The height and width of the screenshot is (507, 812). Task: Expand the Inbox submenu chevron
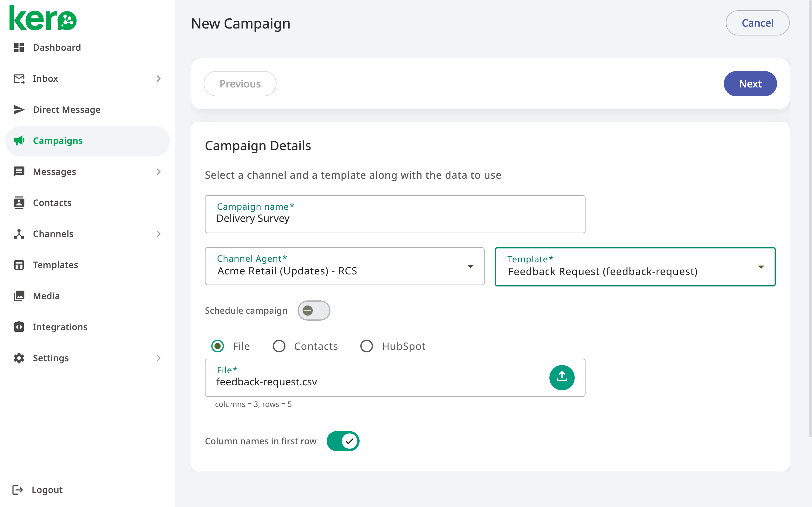point(159,79)
